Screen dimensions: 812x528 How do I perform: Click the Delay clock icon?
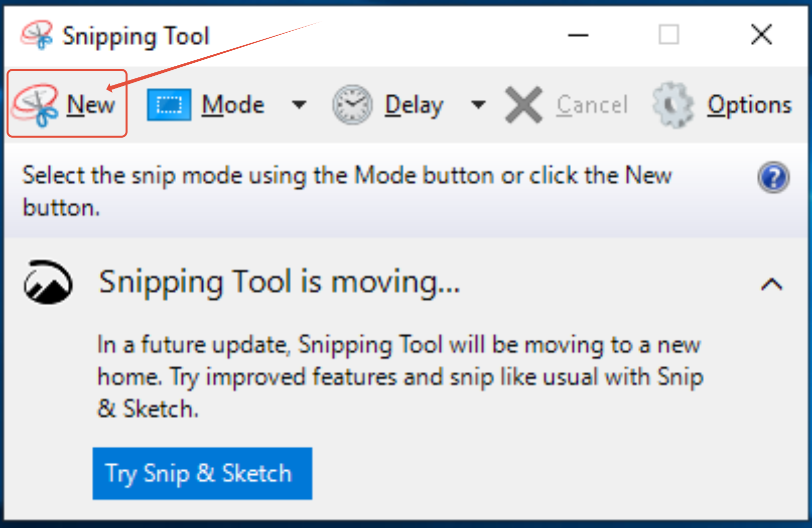point(353,104)
